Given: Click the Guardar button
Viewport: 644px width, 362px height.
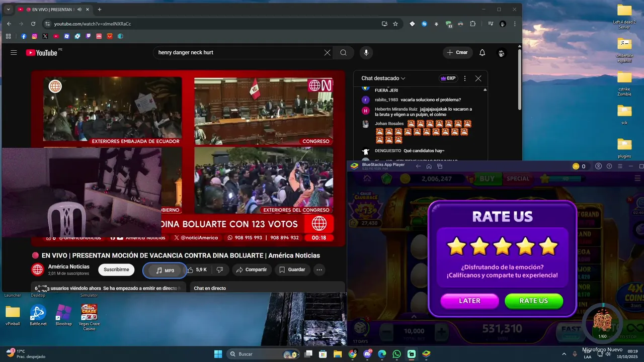Looking at the screenshot, I should 292,270.
